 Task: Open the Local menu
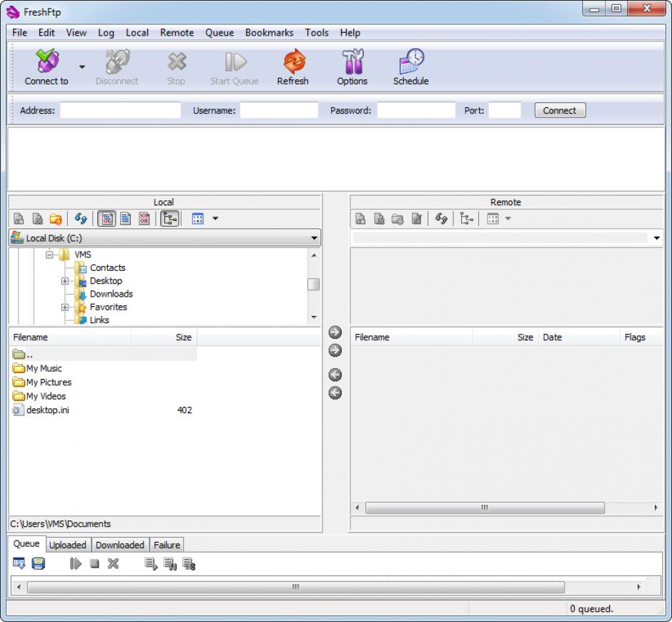[137, 33]
